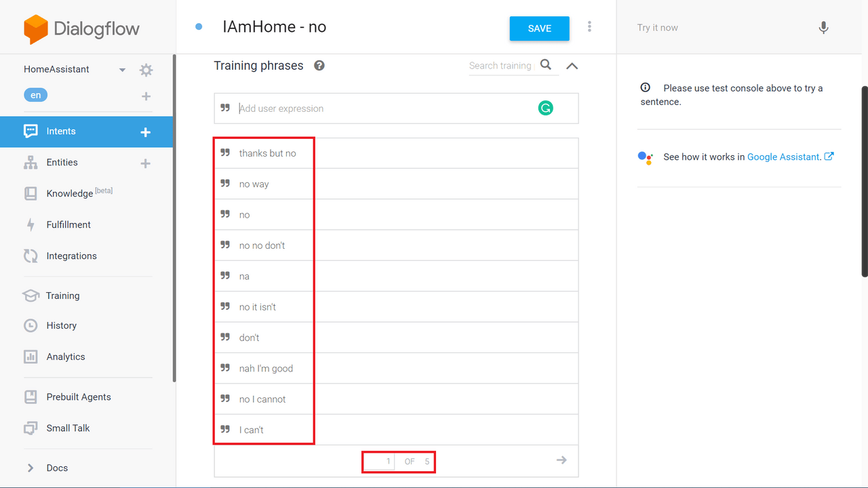Open the more options menu beside SAVE
The image size is (868, 488).
click(x=589, y=26)
